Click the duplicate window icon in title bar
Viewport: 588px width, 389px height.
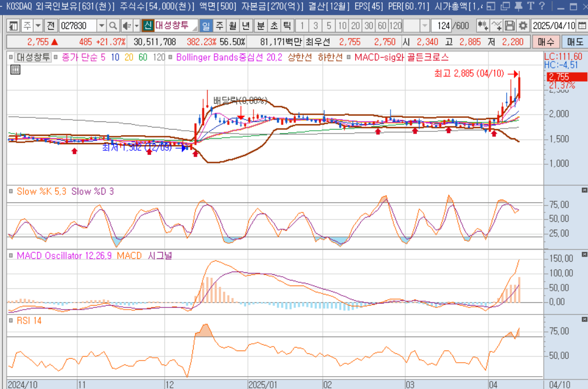505,6
